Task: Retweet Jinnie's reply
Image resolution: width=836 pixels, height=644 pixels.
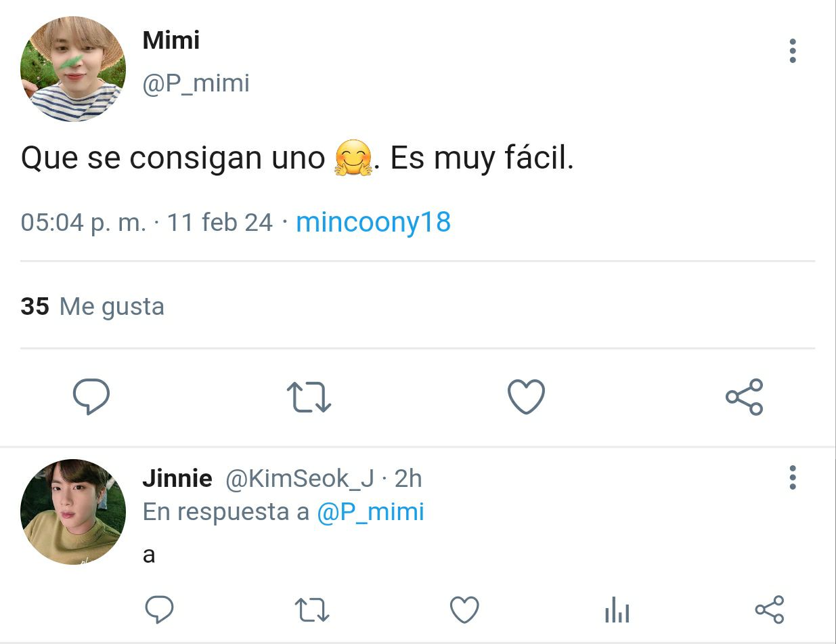Action: 313,610
